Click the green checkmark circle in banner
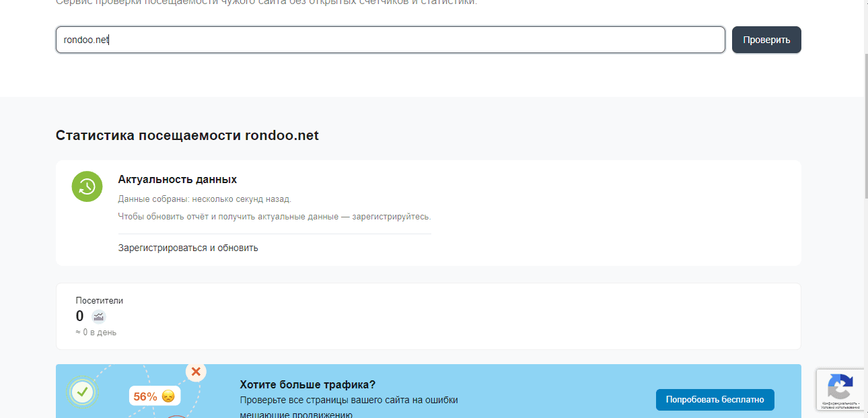This screenshot has height=418, width=868. coord(83,391)
